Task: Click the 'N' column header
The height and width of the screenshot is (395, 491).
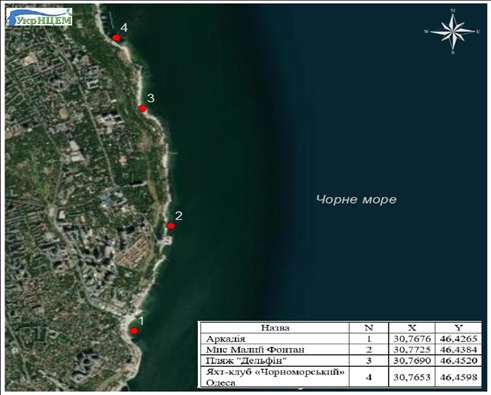Action: click(x=369, y=328)
